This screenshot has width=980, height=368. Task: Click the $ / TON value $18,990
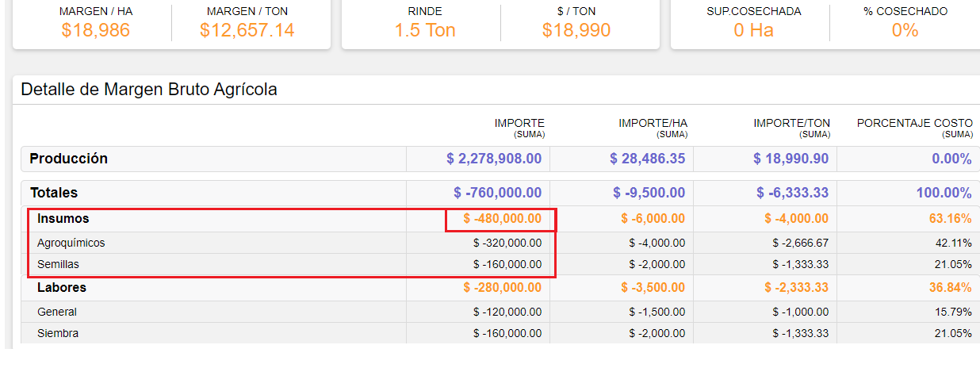576,30
